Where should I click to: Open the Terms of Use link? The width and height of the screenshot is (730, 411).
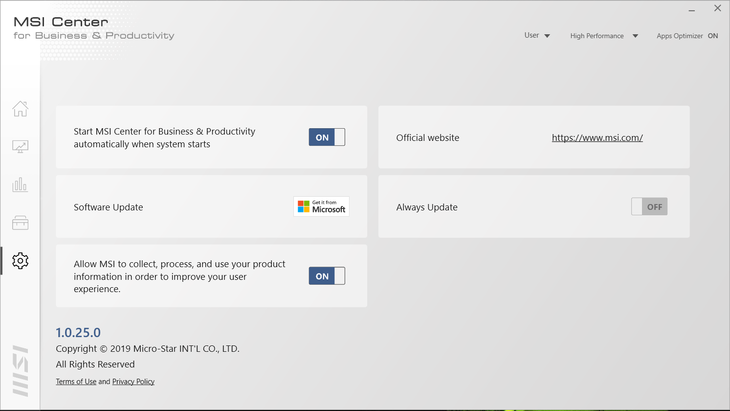tap(76, 382)
